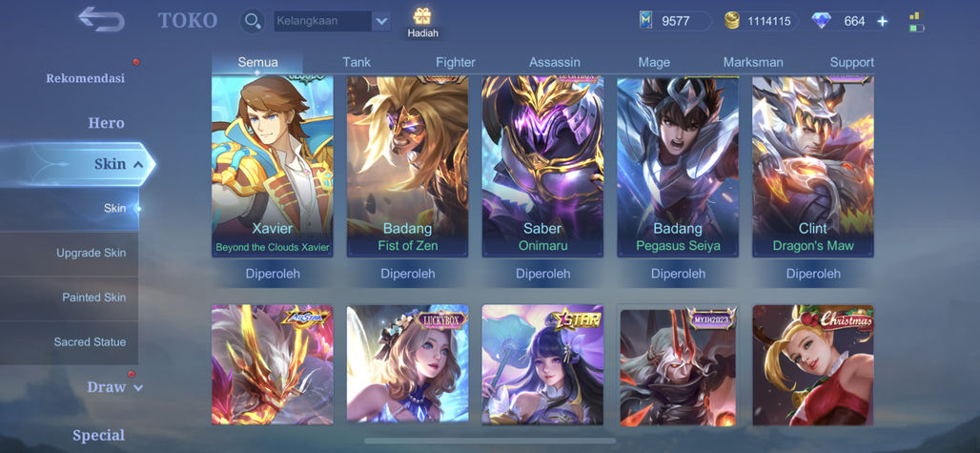Switch to the Marksman tab
Screen dimensions: 980x453
click(x=753, y=63)
